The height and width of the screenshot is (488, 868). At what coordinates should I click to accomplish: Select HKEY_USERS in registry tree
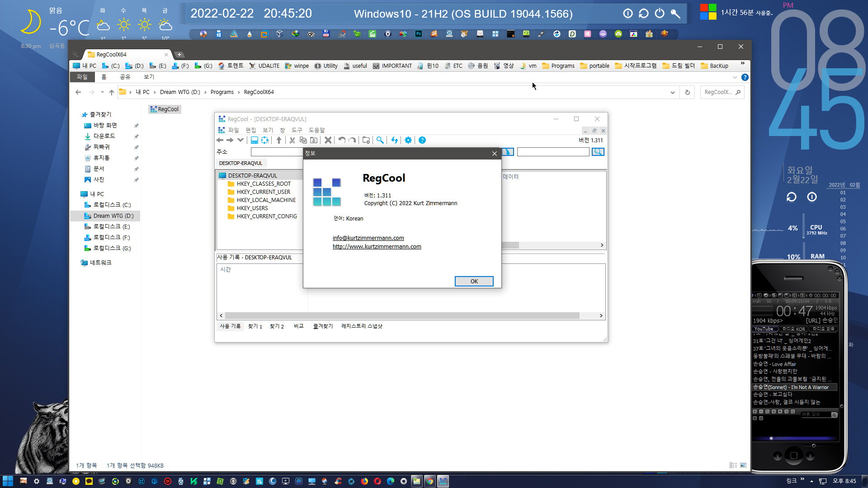point(252,208)
